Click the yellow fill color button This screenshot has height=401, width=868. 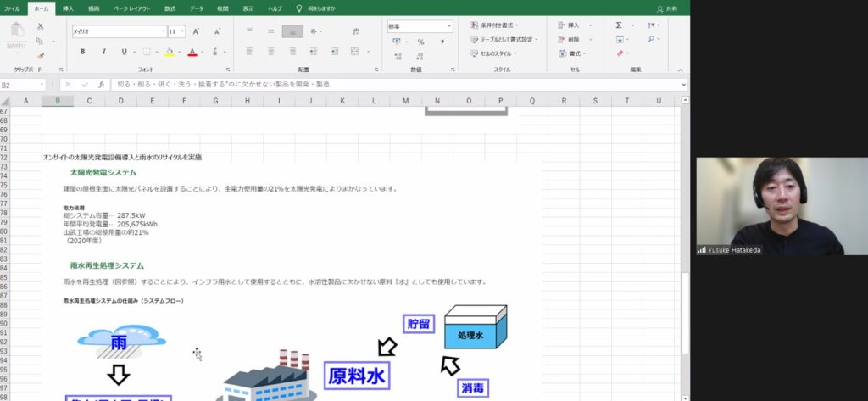170,52
